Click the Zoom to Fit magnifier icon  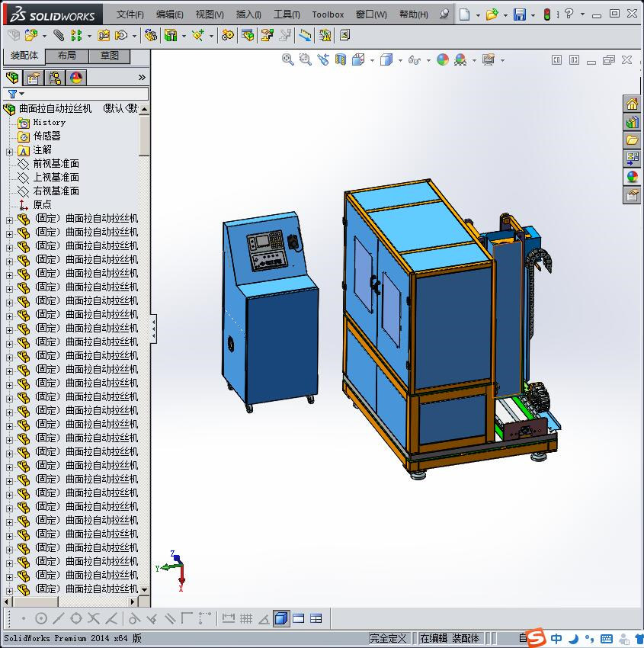click(x=287, y=59)
